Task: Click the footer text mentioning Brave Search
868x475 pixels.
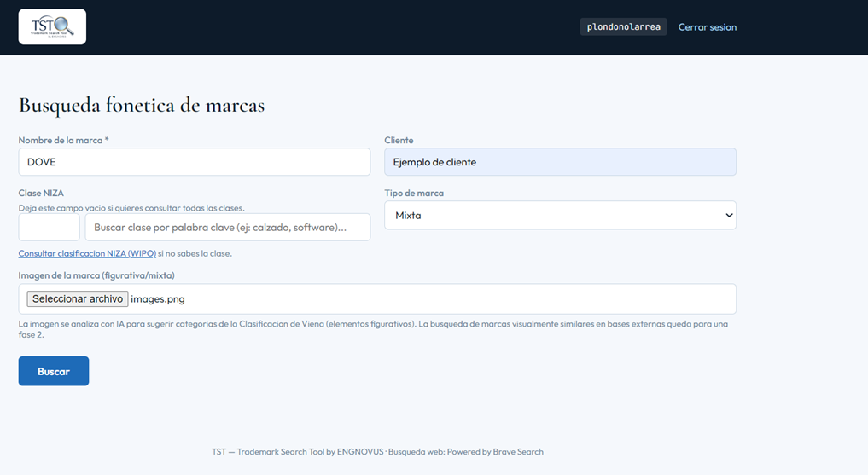Action: [377, 452]
